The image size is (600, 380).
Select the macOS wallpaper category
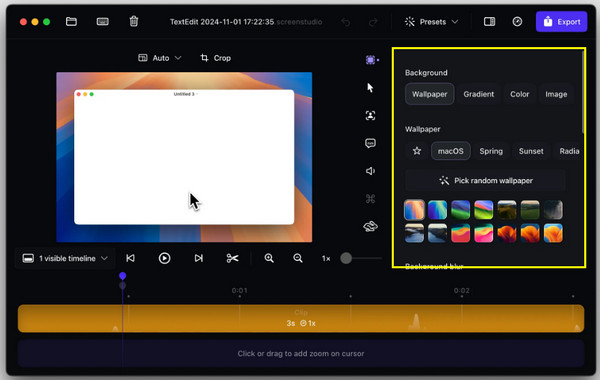[x=450, y=151]
